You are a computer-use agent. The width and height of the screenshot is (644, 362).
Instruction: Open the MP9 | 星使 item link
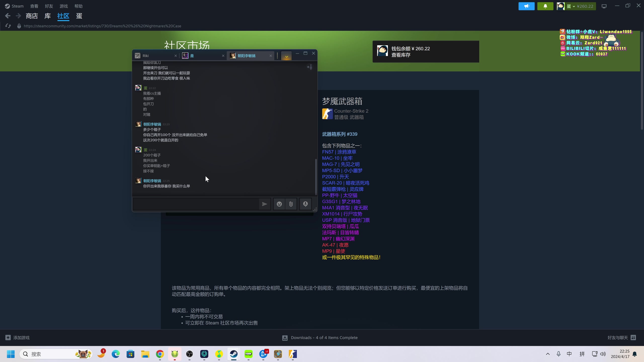(333, 251)
